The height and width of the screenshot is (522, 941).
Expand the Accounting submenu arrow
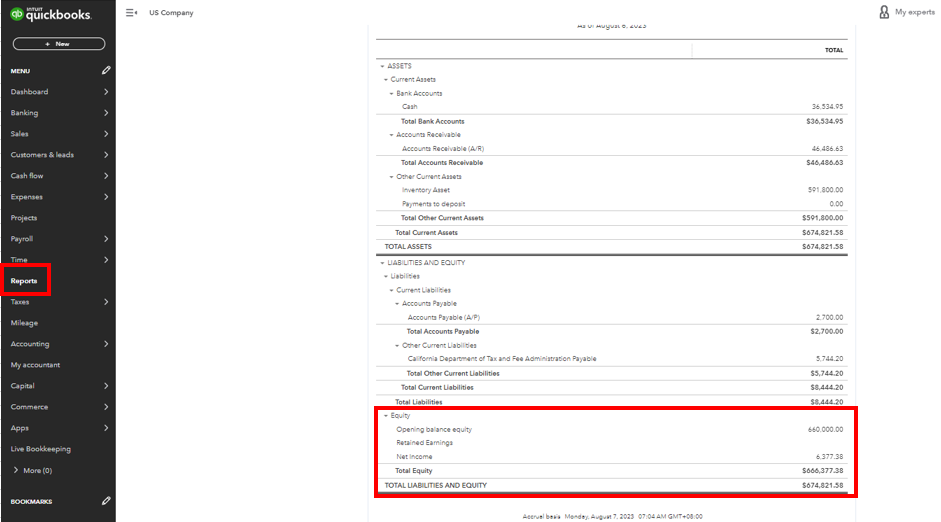[106, 344]
